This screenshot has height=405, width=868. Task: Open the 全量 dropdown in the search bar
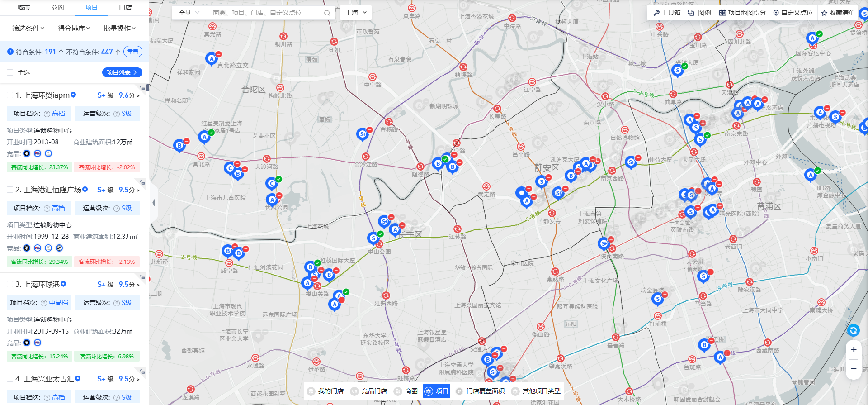pos(189,13)
